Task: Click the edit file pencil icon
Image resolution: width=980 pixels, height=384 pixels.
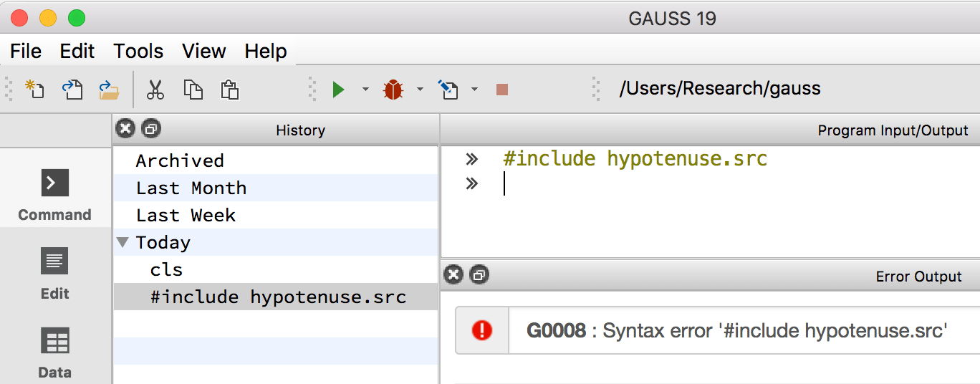Action: click(x=448, y=90)
